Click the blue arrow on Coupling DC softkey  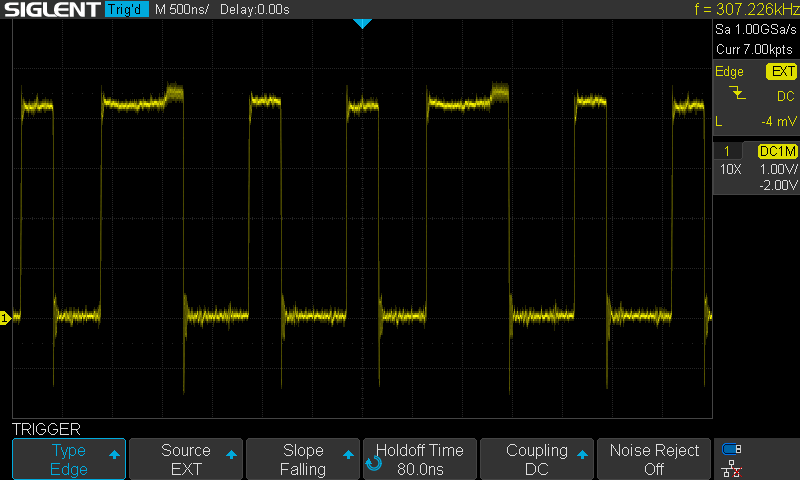tap(582, 454)
